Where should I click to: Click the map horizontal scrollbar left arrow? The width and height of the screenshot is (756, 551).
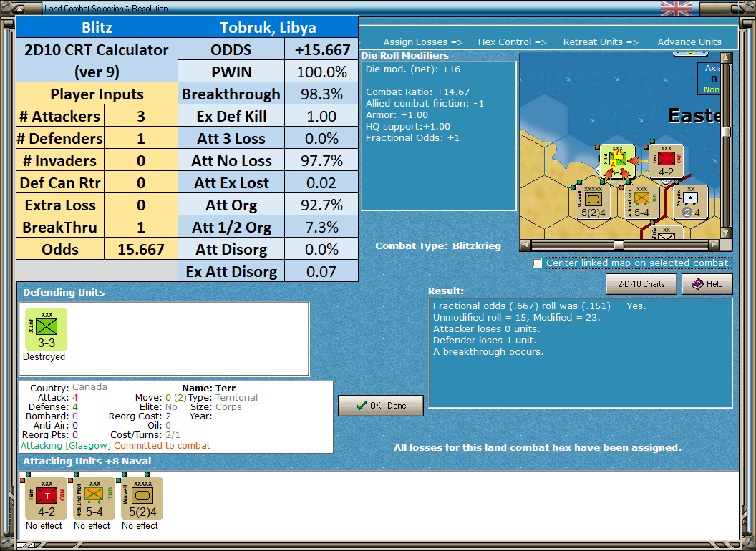[525, 245]
